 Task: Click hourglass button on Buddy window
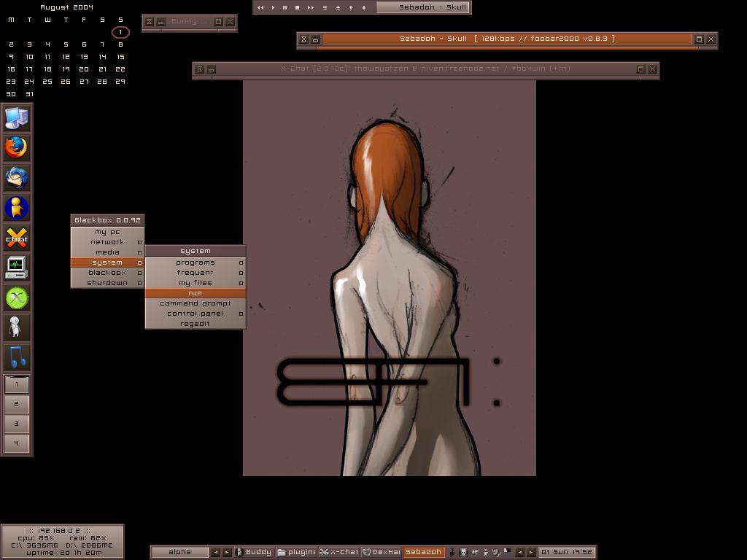149,21
